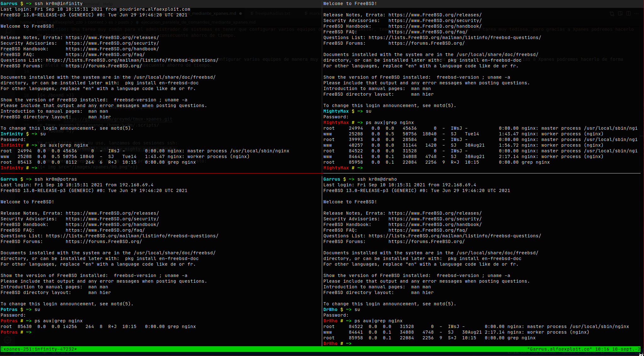
Task: Open the faint Help menu behind terminal
Action: pyautogui.click(x=108, y=4)
